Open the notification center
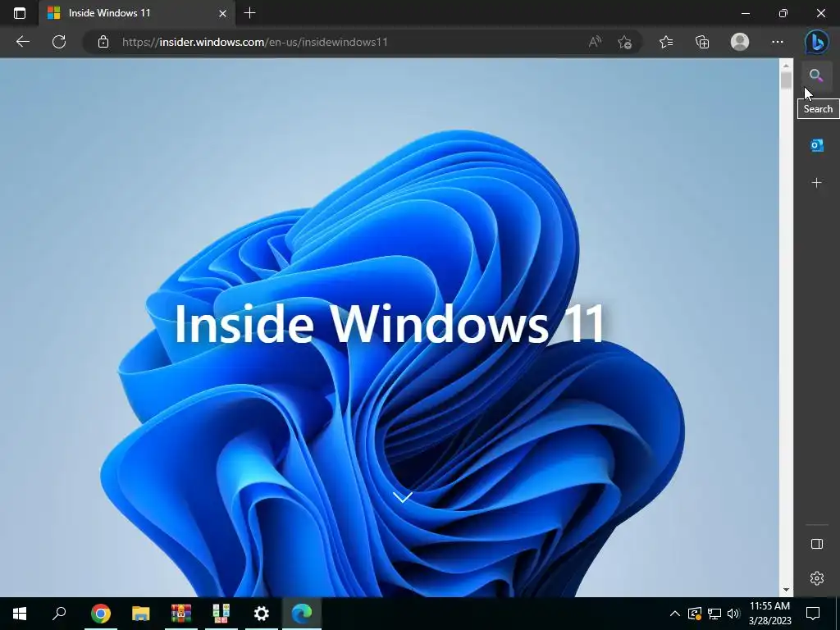This screenshot has height=630, width=840. 813,614
